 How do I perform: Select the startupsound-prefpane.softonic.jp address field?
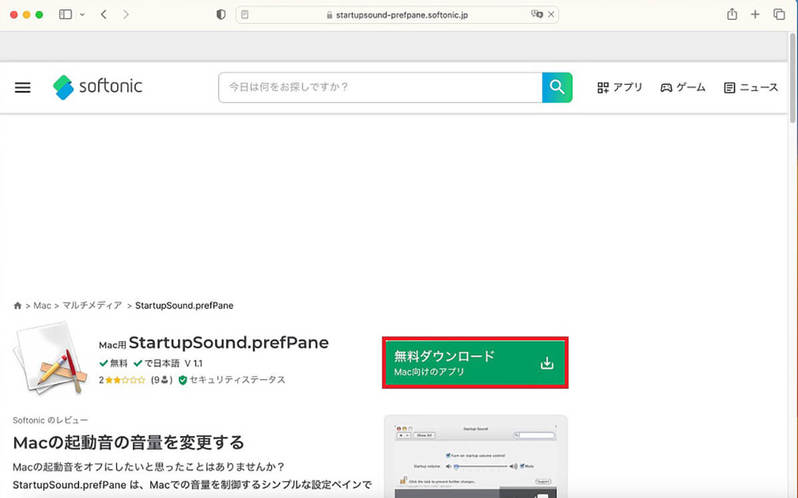(x=397, y=15)
